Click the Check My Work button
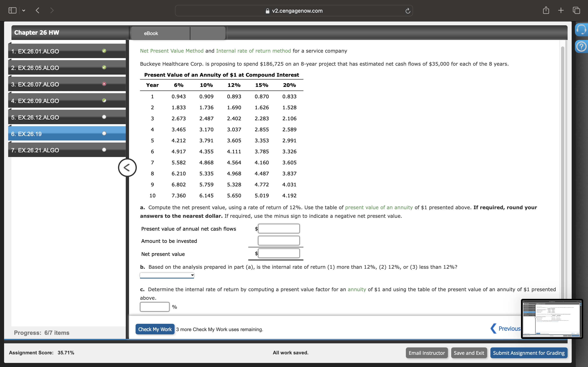588x367 pixels. [155, 329]
